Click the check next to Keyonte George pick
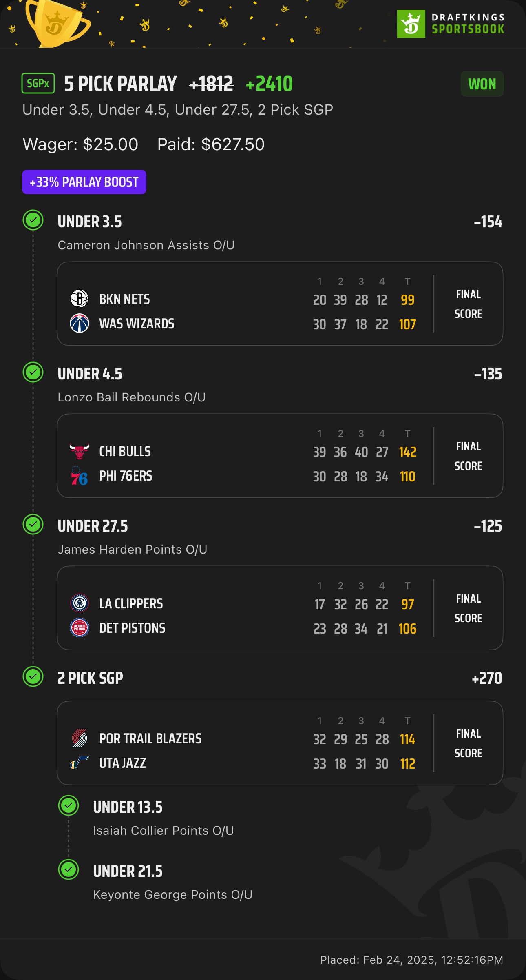This screenshot has height=980, width=526. point(69,870)
